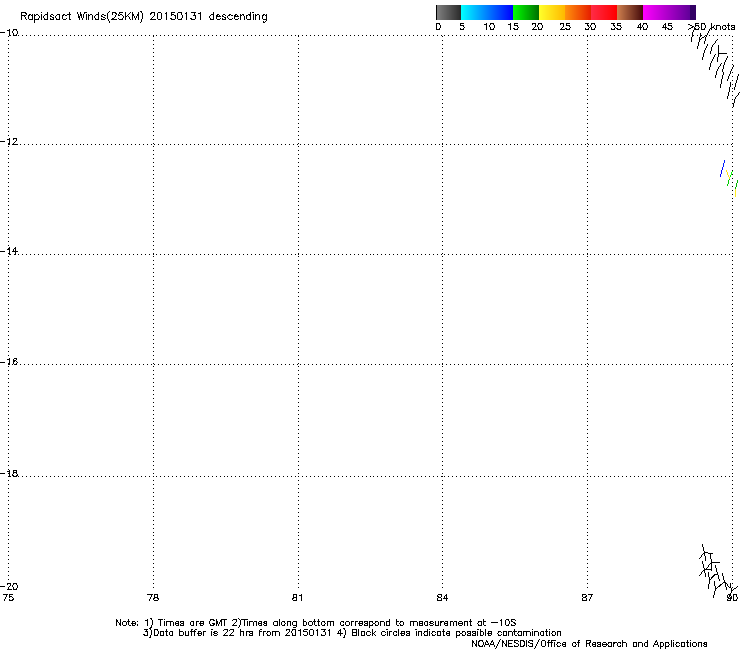Click the latitude label -14
The image size is (740, 650).
[9, 251]
